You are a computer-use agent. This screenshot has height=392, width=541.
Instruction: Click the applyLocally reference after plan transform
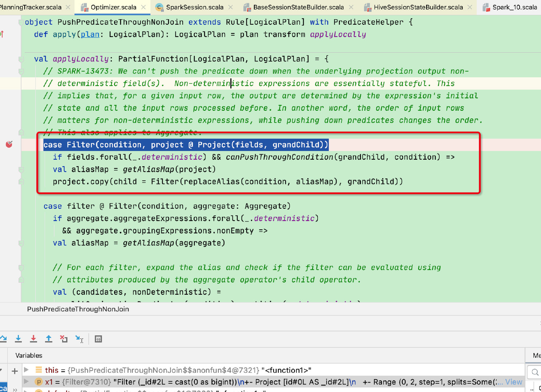338,34
